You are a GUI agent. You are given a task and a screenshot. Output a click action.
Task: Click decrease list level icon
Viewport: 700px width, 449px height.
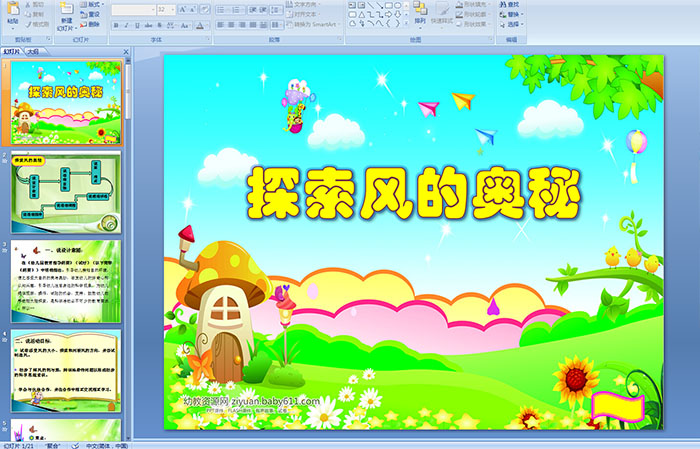(253, 10)
